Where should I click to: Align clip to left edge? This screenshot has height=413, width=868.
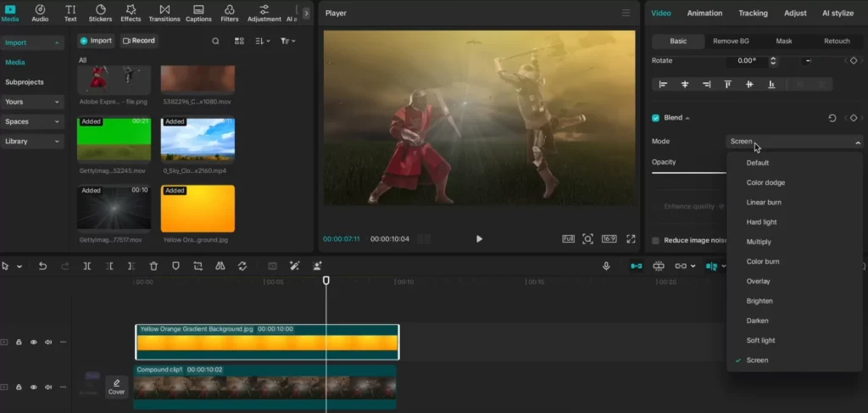tap(663, 84)
